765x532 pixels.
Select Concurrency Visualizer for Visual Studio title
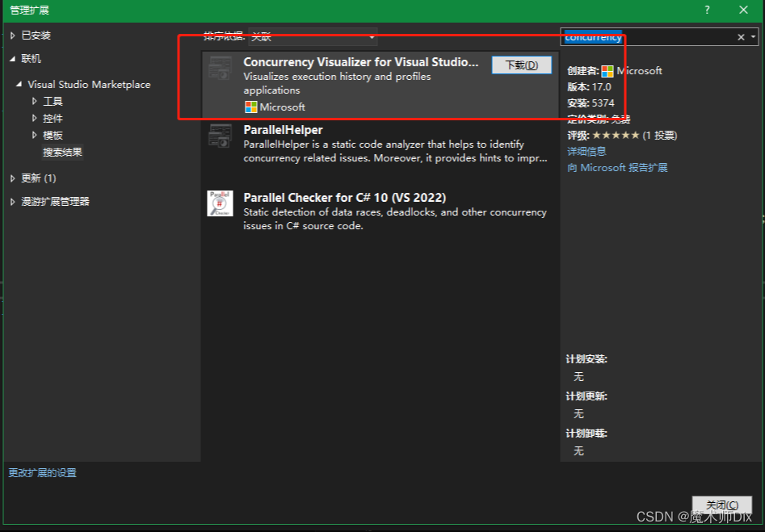pyautogui.click(x=361, y=62)
